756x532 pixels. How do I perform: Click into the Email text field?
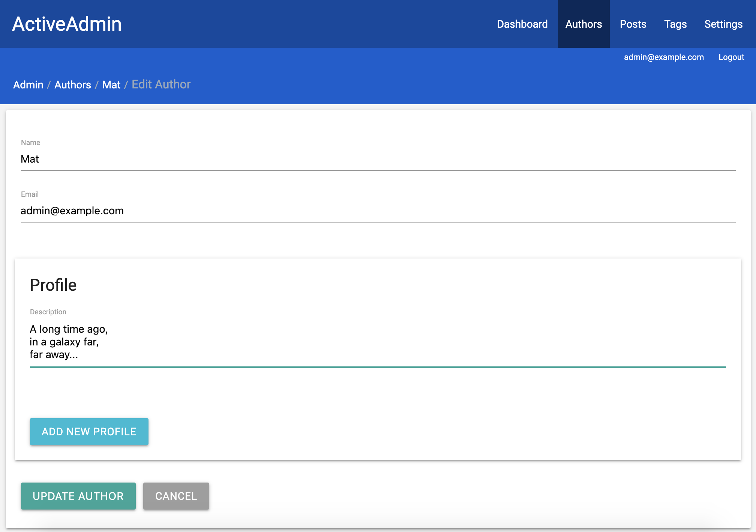click(x=378, y=211)
